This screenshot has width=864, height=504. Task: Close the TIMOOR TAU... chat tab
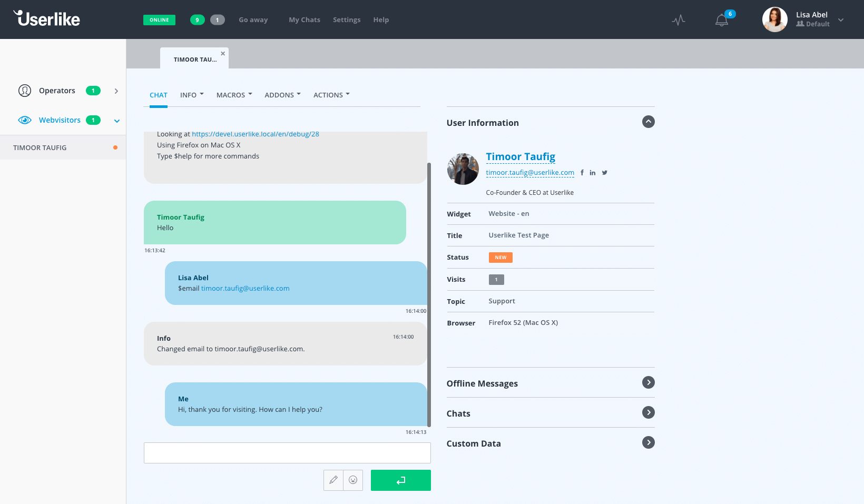(223, 53)
